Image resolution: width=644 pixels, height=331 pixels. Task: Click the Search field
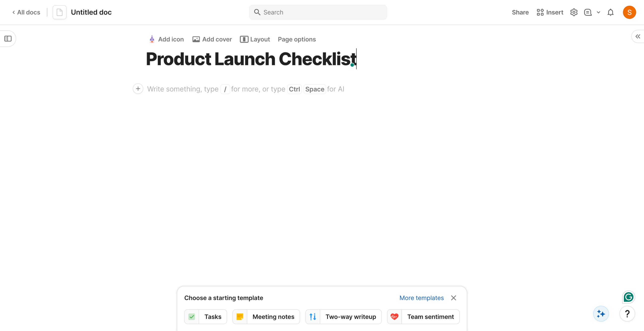point(318,12)
